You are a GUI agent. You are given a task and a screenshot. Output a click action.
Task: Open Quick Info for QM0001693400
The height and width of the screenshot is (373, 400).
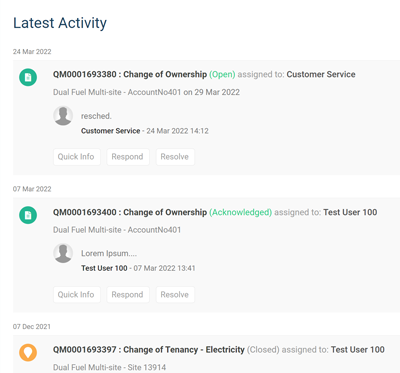(76, 295)
